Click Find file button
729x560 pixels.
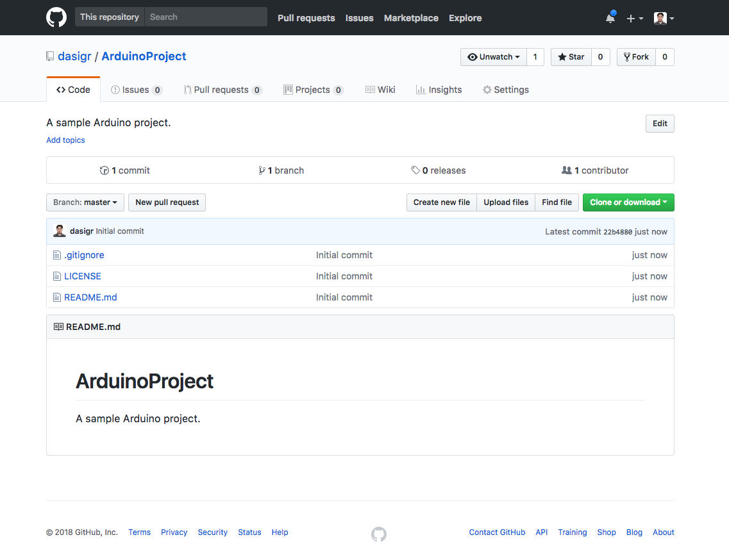(x=557, y=202)
